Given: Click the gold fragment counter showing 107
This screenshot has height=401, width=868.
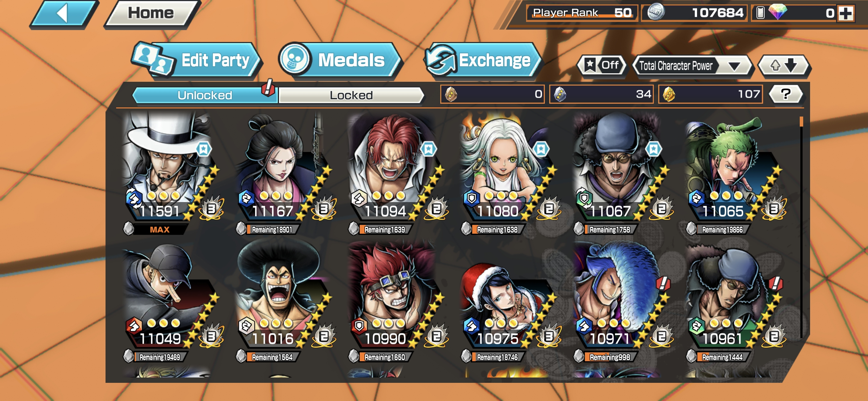Looking at the screenshot, I should (711, 94).
